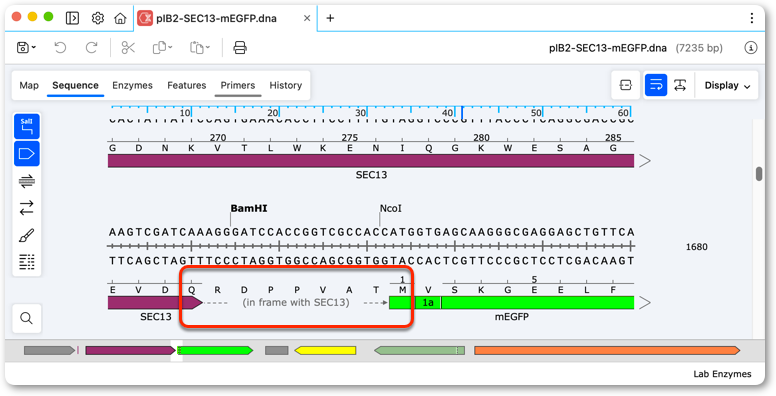Add a new tab with plus

[330, 18]
